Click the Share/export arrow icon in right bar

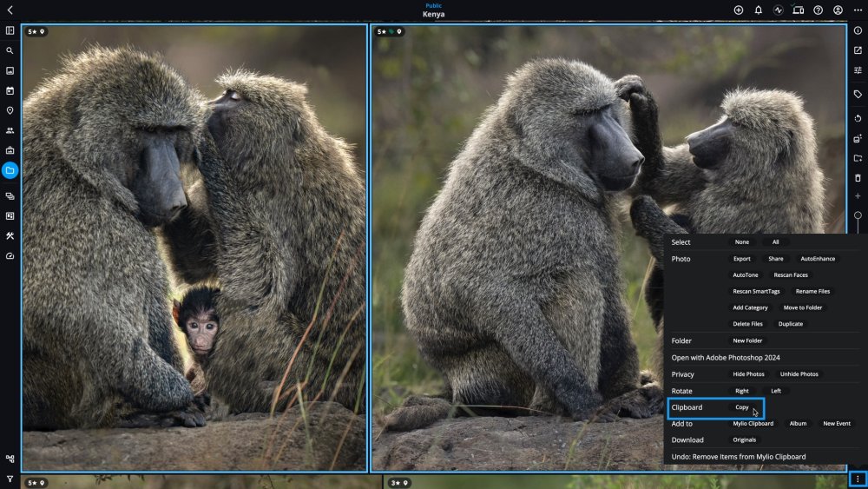pos(858,50)
